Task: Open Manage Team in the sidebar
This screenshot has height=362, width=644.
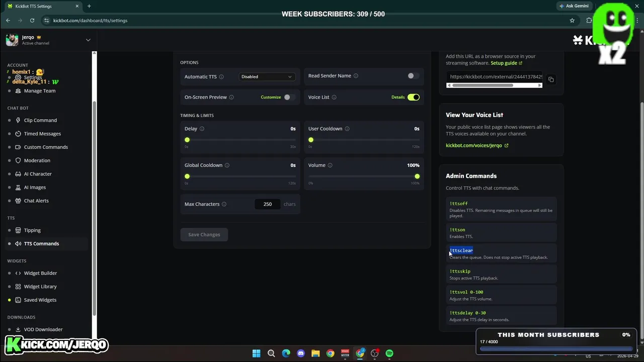Action: [x=40, y=91]
